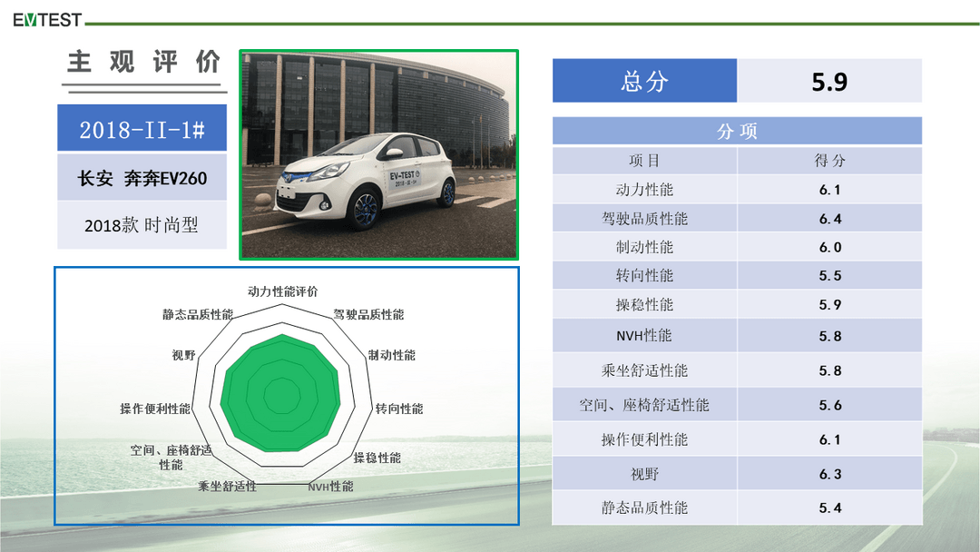
Task: Select the 长安 奔奔EV260 model name
Action: [x=142, y=179]
